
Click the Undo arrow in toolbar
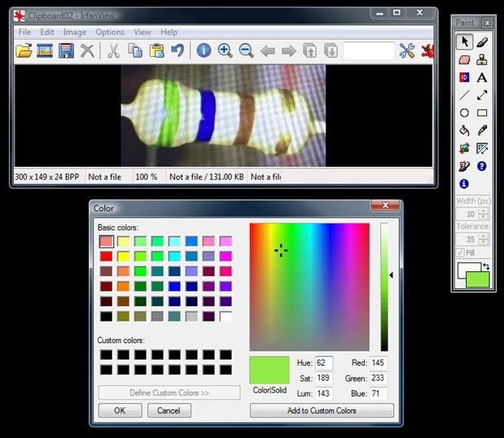[177, 50]
